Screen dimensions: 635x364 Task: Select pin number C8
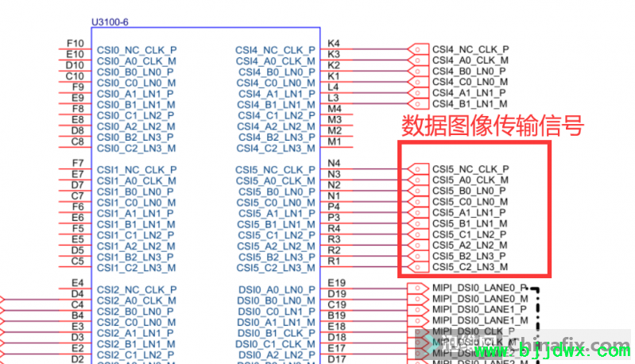pyautogui.click(x=78, y=141)
